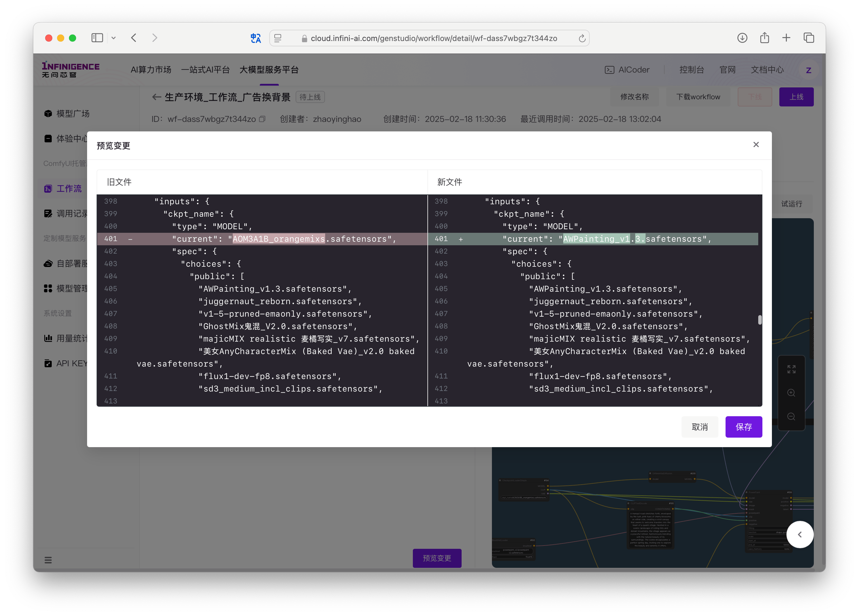859x616 pixels.
Task: Open the Safari downloads icon
Action: (742, 38)
